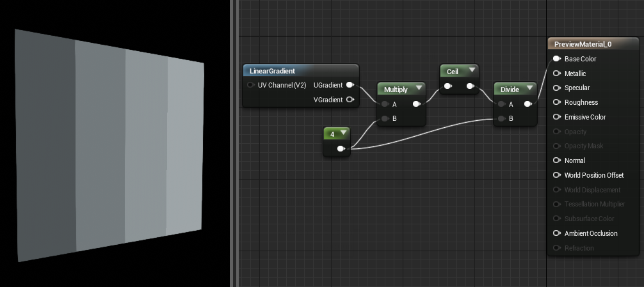
Task: Click the constant 4 node output pin
Action: (341, 148)
